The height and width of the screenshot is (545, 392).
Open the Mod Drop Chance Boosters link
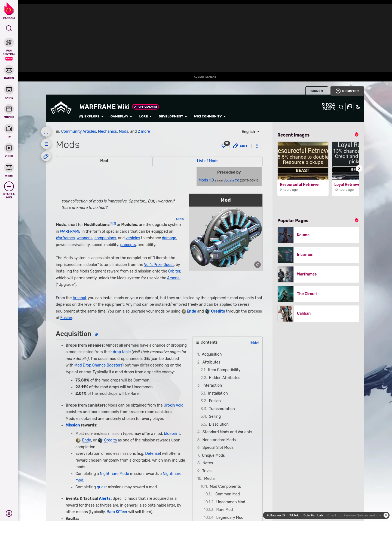coord(99,365)
